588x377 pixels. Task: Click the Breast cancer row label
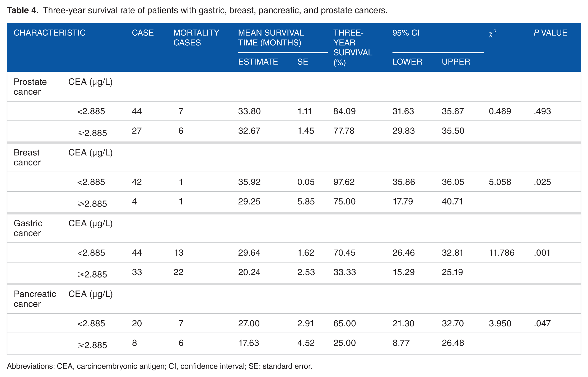point(27,158)
